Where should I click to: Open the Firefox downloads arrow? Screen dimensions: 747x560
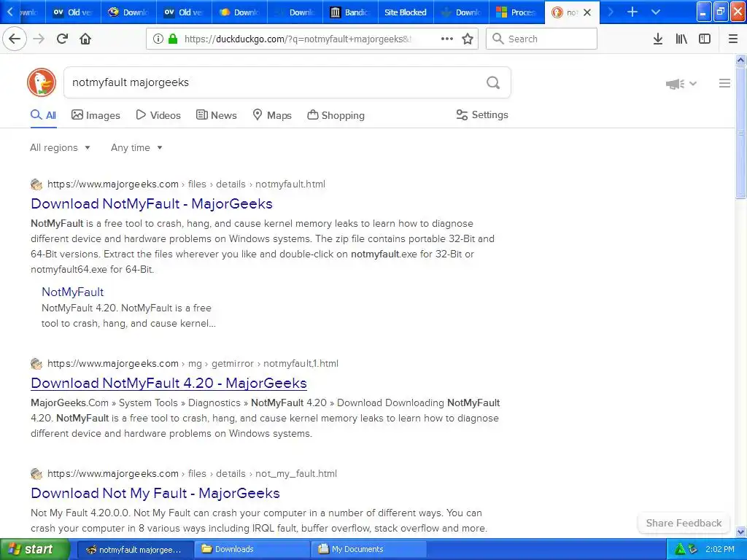coord(658,39)
